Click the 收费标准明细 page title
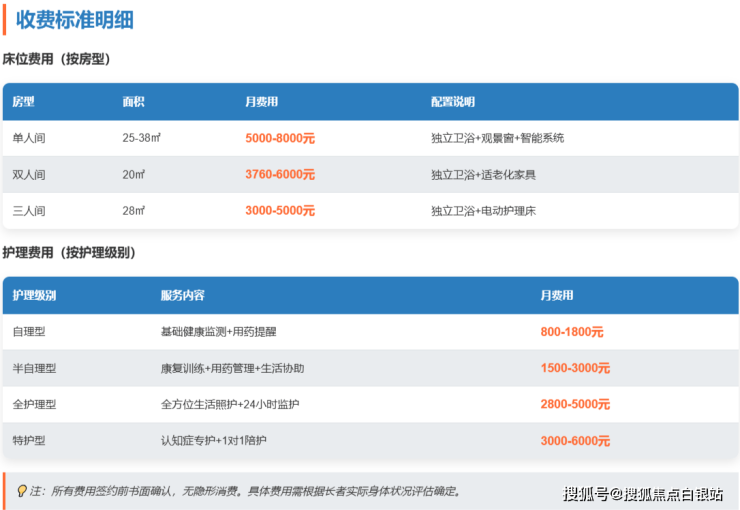The width and height of the screenshot is (740, 510). point(75,20)
